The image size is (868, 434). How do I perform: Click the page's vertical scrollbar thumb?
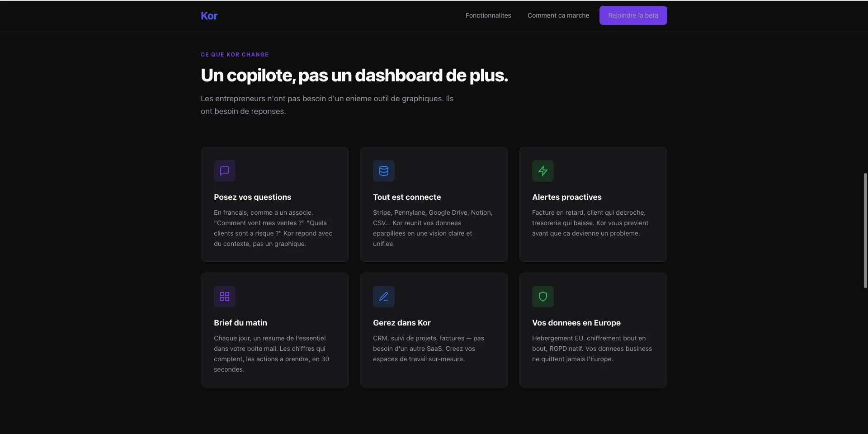(x=865, y=231)
